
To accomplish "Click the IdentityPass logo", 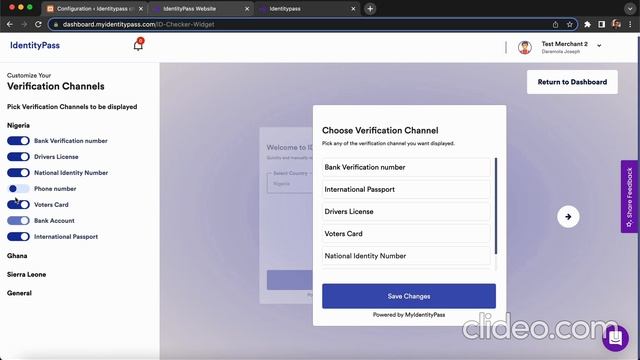I will (x=35, y=45).
